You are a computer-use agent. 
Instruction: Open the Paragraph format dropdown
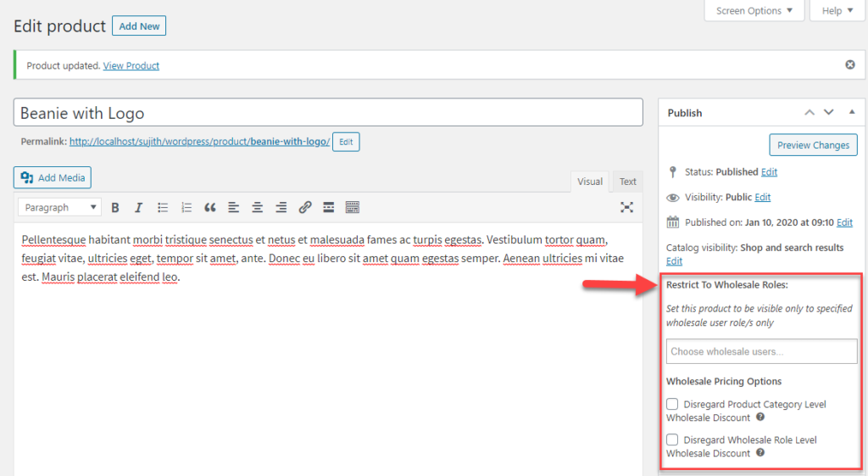click(x=60, y=207)
